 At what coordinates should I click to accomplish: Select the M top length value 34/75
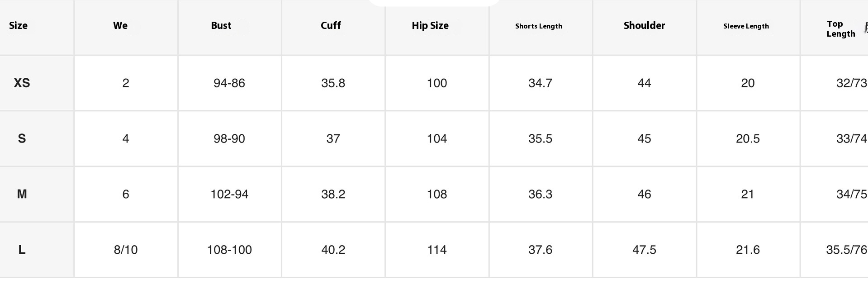point(851,195)
